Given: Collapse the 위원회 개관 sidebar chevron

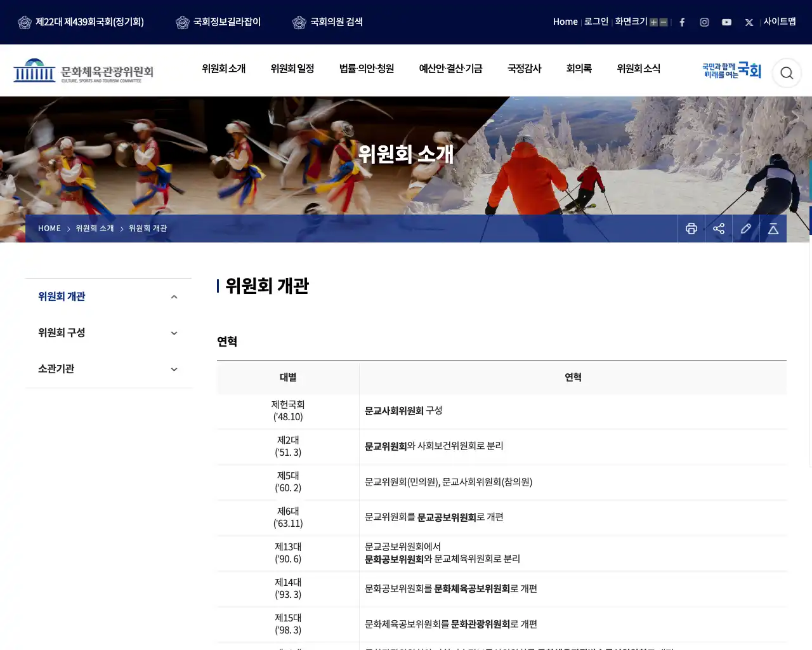Looking at the screenshot, I should [x=174, y=297].
